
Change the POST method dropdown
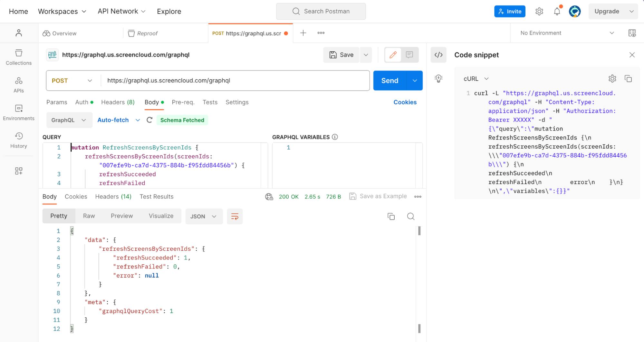click(x=72, y=81)
